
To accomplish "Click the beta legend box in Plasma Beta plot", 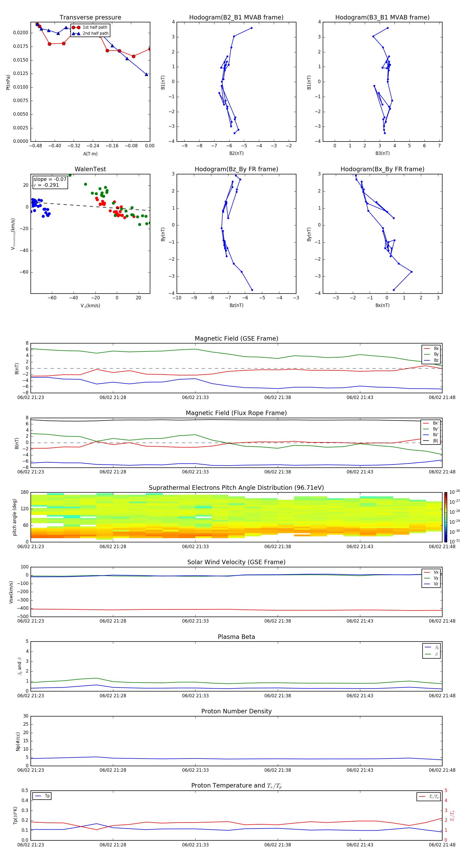I will 431,651.
